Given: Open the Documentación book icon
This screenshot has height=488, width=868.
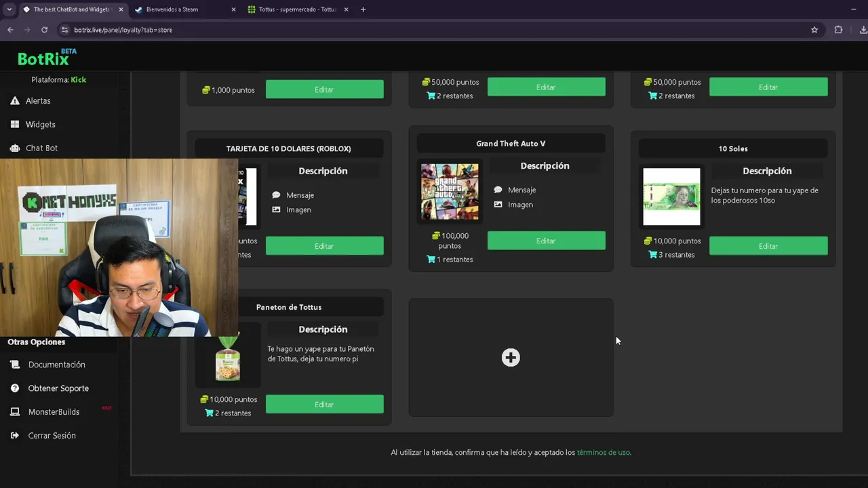Looking at the screenshot, I should click(x=15, y=365).
